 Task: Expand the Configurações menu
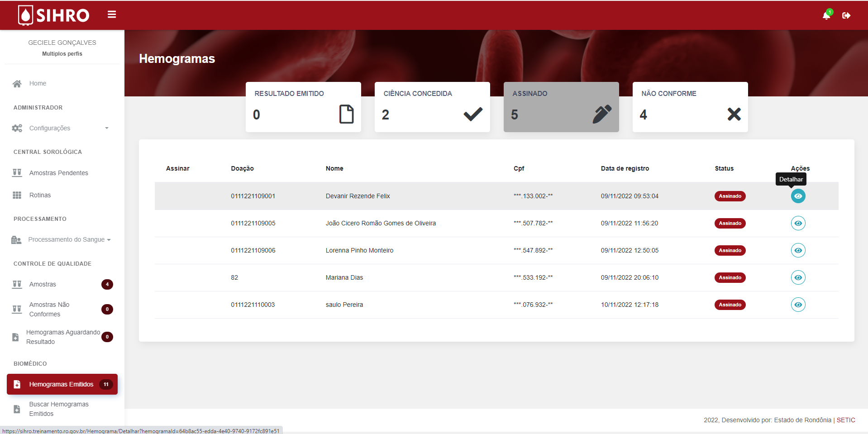61,128
